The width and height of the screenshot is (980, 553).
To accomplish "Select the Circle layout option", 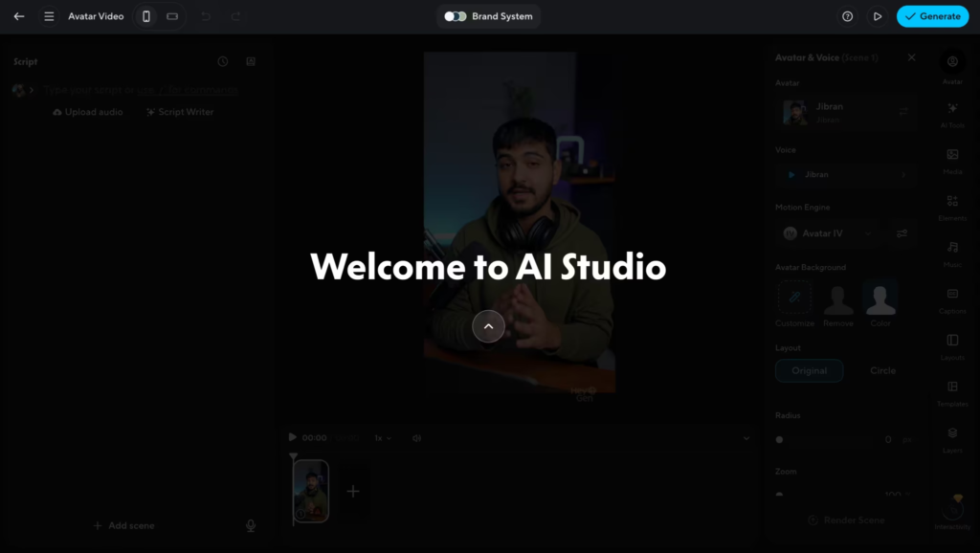I will tap(882, 371).
